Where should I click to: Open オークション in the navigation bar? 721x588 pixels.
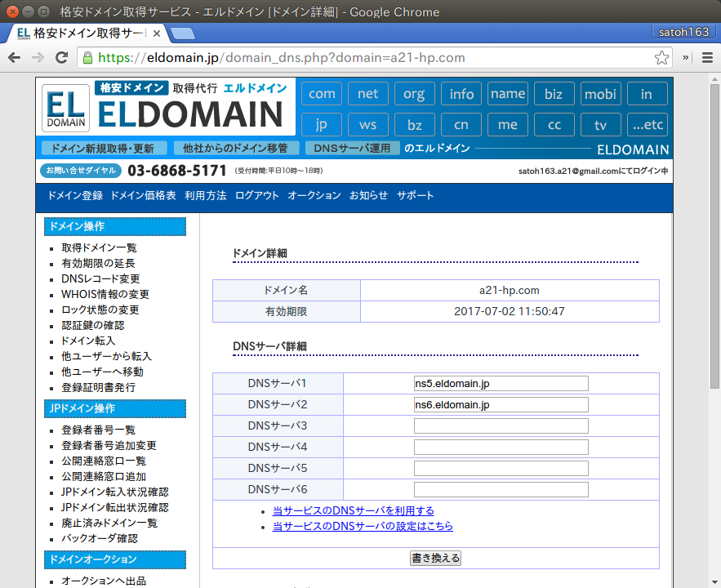[x=314, y=195]
